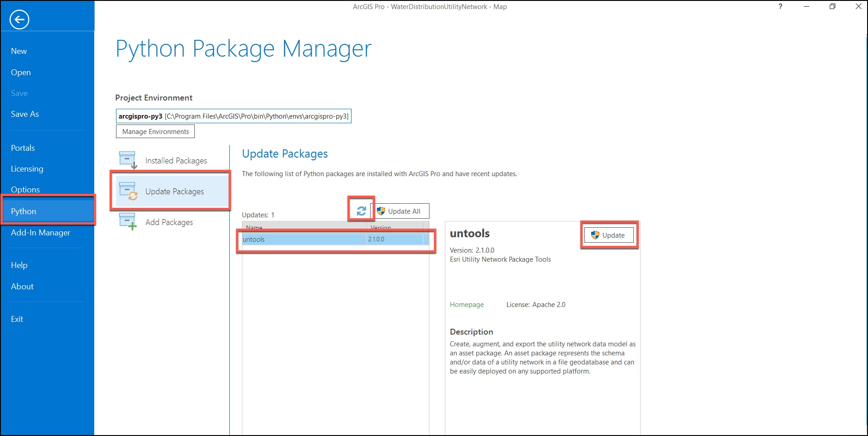Click the Add Packages plus icon
Screen dimensions: 868x436
tap(128, 222)
